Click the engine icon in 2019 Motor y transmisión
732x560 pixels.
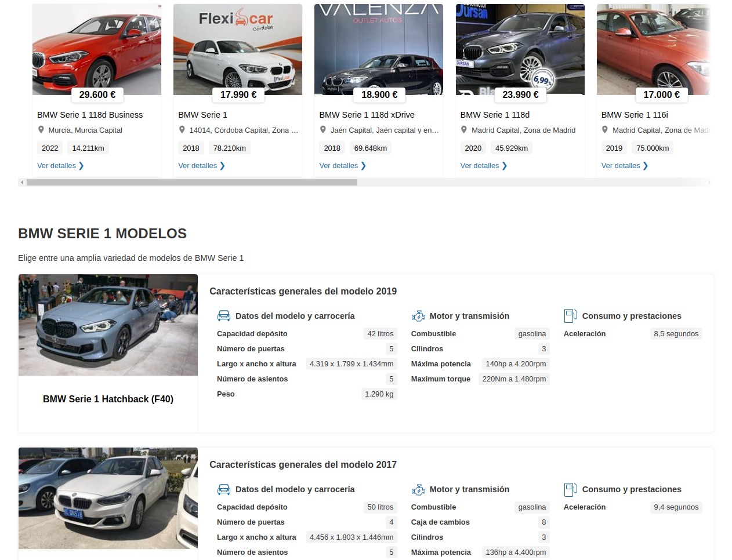[x=418, y=316]
